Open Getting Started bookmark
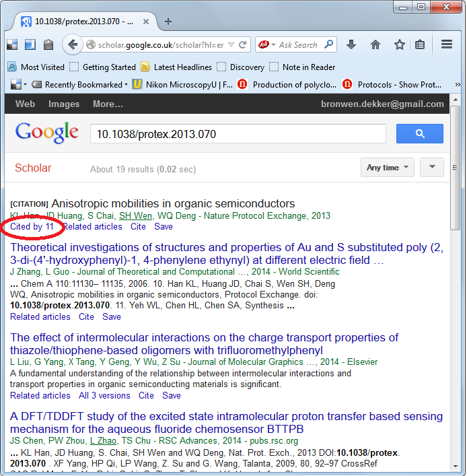The image size is (467, 476). tap(102, 67)
